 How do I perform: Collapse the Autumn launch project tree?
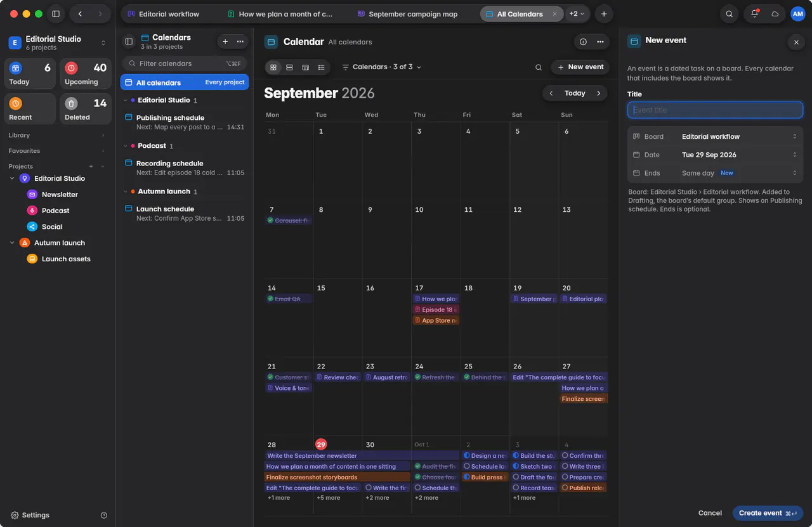tap(12, 243)
